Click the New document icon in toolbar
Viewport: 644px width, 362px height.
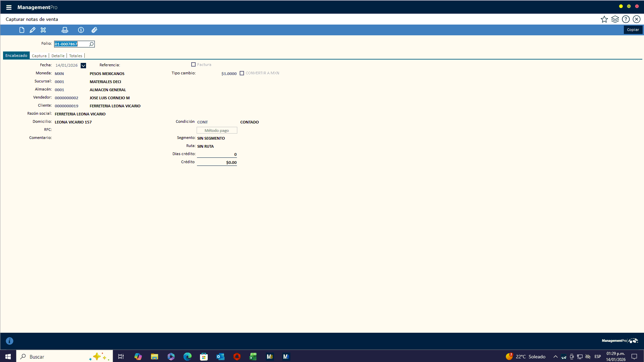(22, 30)
